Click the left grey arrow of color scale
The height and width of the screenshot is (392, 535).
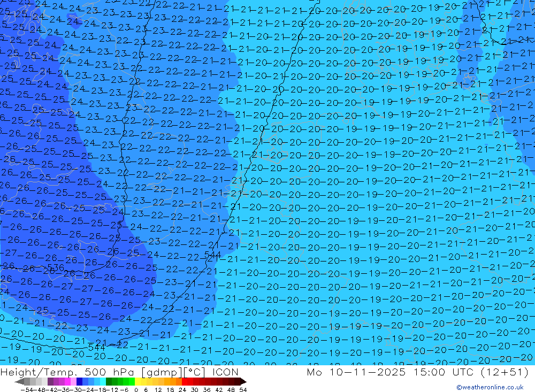(19, 382)
